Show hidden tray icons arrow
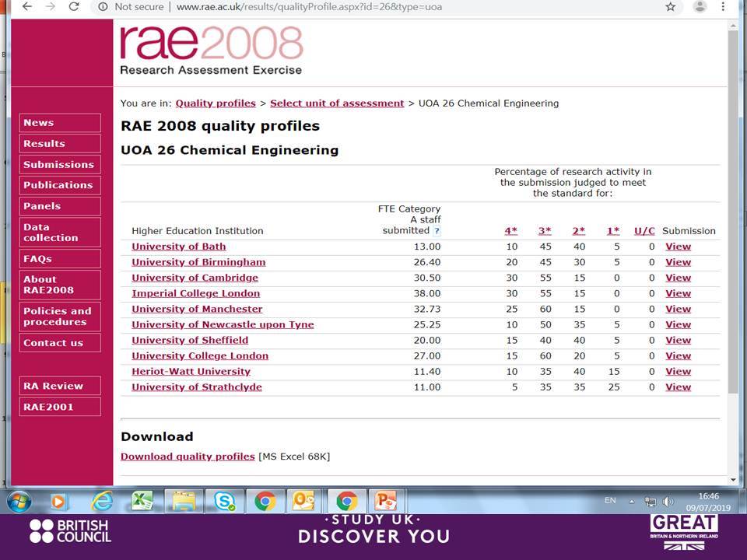 click(x=632, y=502)
